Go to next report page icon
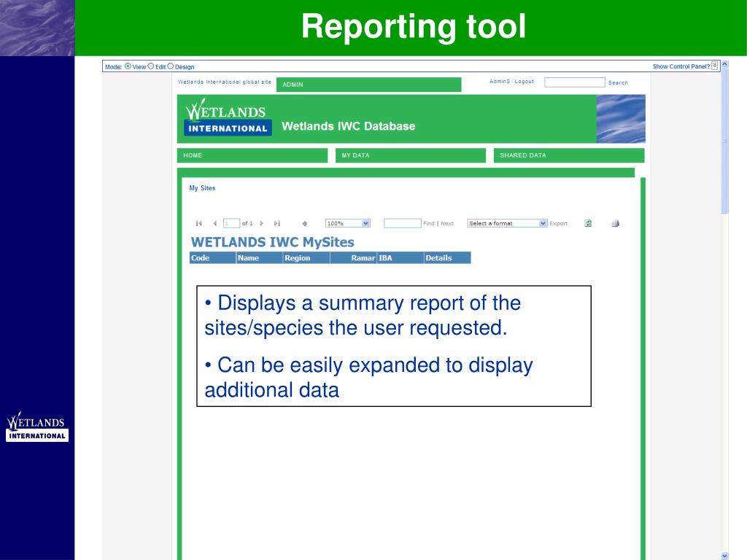The width and height of the screenshot is (747, 560). [x=262, y=223]
